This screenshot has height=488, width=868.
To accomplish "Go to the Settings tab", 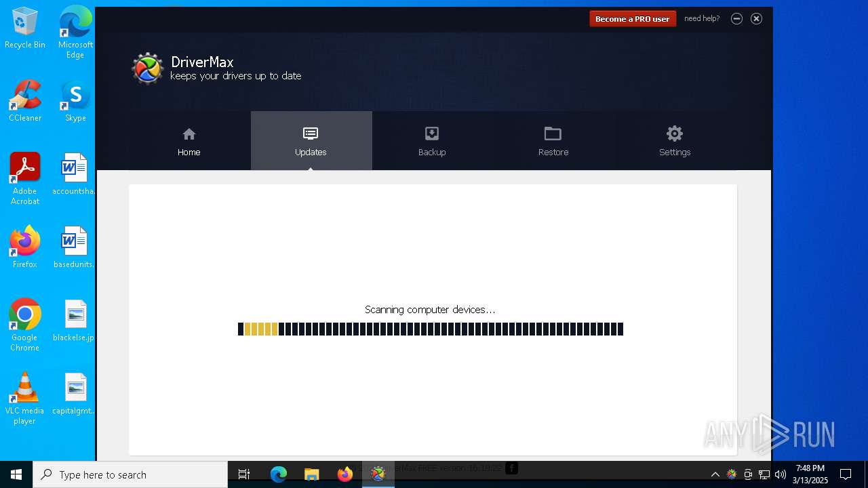I will 675,141.
